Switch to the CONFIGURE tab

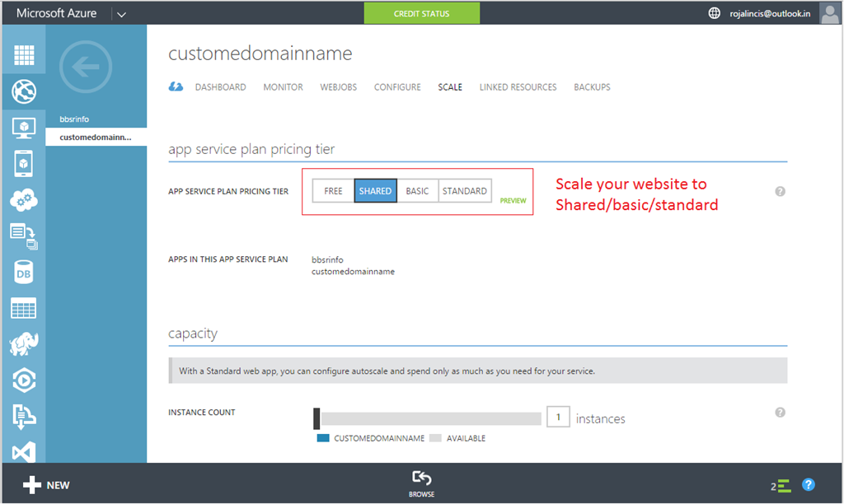coord(397,87)
